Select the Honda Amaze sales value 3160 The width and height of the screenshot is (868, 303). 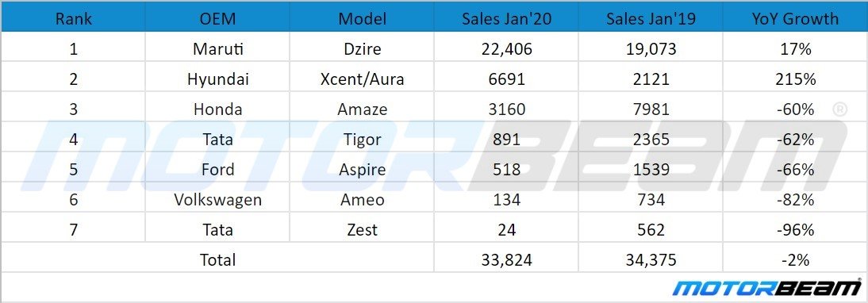pyautogui.click(x=506, y=109)
